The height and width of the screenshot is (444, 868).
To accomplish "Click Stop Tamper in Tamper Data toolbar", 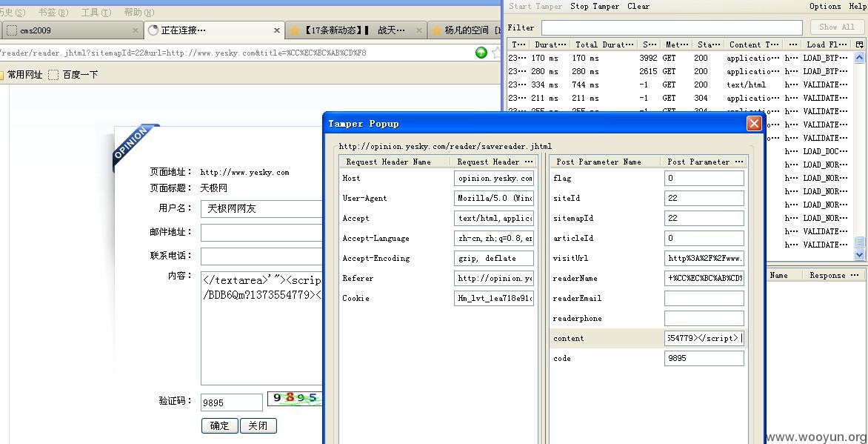I will tap(595, 6).
